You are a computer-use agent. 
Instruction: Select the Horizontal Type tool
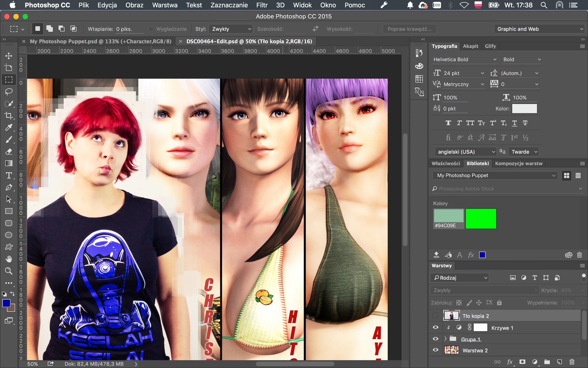[9, 175]
